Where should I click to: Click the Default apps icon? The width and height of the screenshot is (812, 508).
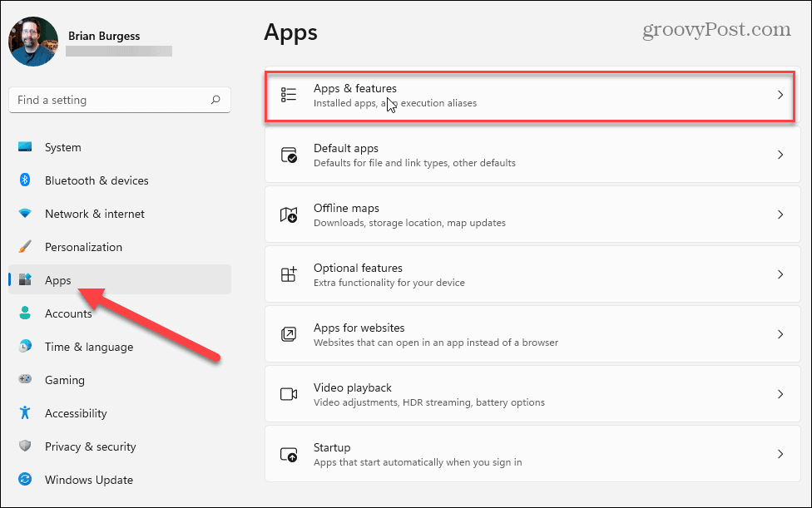[289, 155]
